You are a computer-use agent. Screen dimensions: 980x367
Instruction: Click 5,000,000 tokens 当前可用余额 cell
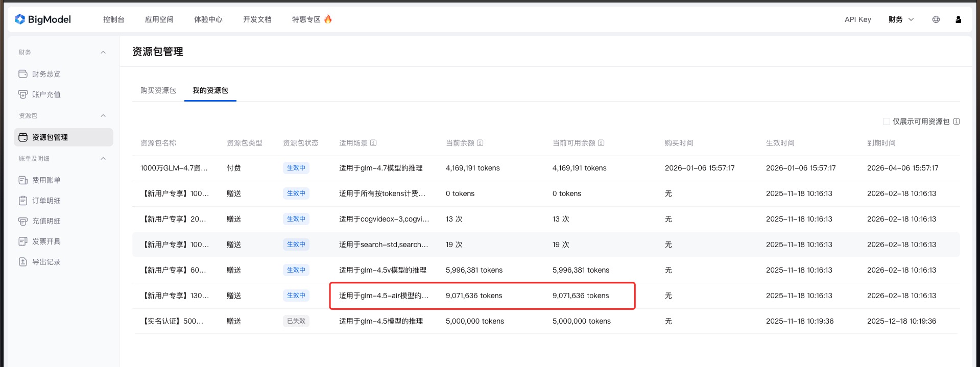pos(582,321)
